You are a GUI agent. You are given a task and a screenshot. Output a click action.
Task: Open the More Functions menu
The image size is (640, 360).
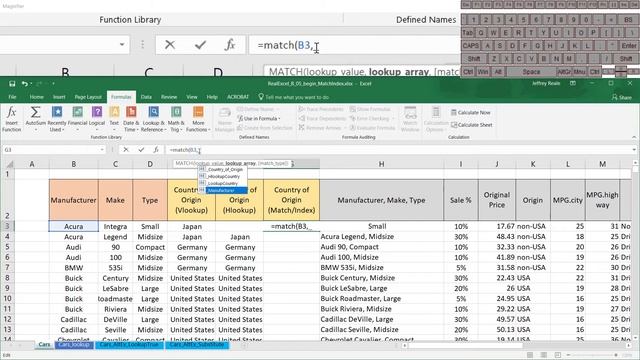tap(198, 119)
